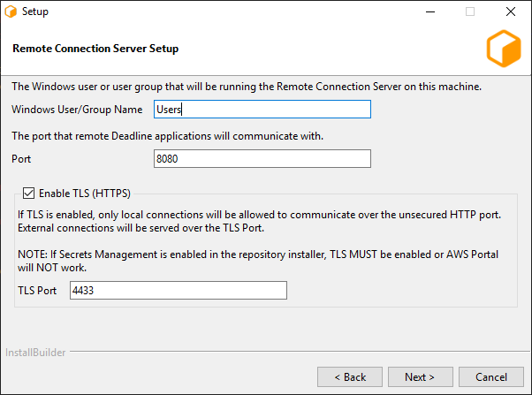Click the "Port" label text
This screenshot has width=532, height=395.
[x=22, y=158]
